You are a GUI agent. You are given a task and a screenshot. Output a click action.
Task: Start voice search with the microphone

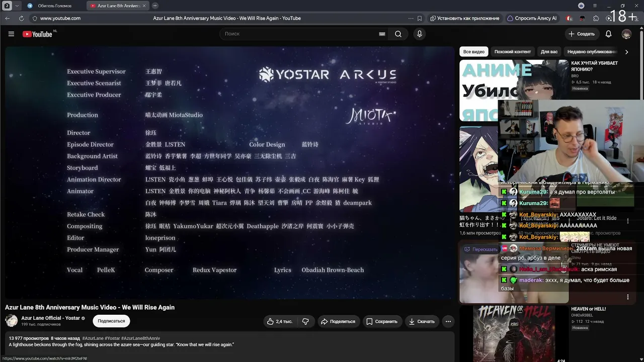[420, 34]
